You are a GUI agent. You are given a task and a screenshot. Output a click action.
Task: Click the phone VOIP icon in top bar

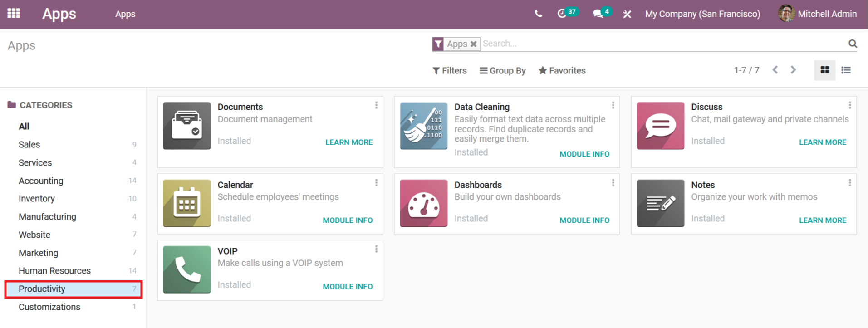pos(538,14)
